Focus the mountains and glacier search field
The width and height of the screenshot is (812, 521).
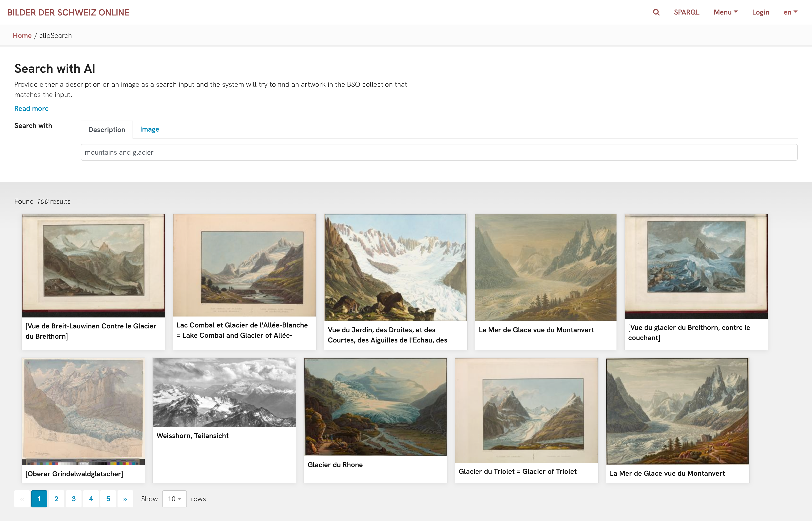click(x=439, y=152)
